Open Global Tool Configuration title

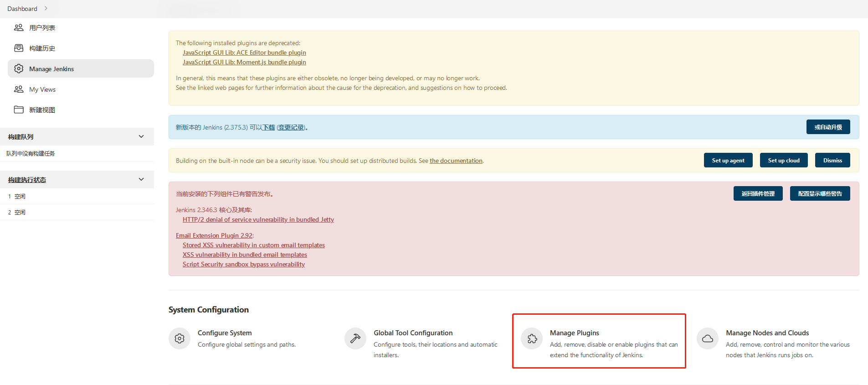[x=413, y=333]
